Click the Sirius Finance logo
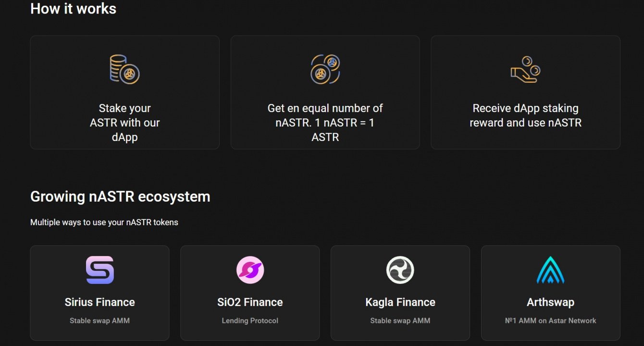This screenshot has height=346, width=644. pyautogui.click(x=100, y=270)
